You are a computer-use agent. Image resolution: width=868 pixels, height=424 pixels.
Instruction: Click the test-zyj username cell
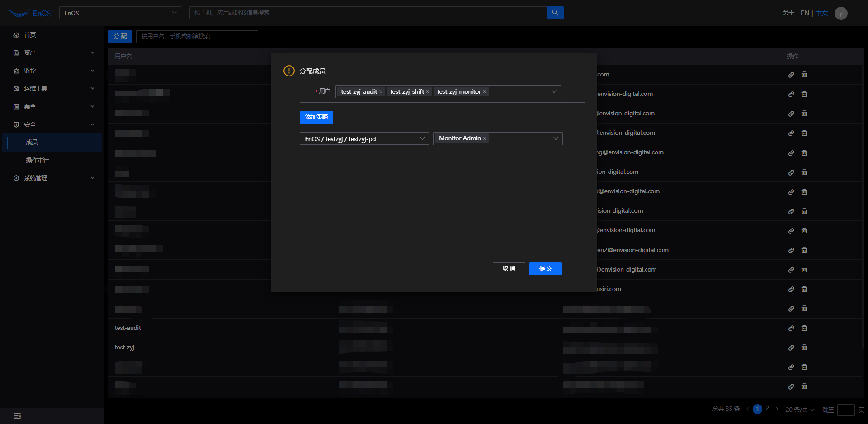pos(124,348)
